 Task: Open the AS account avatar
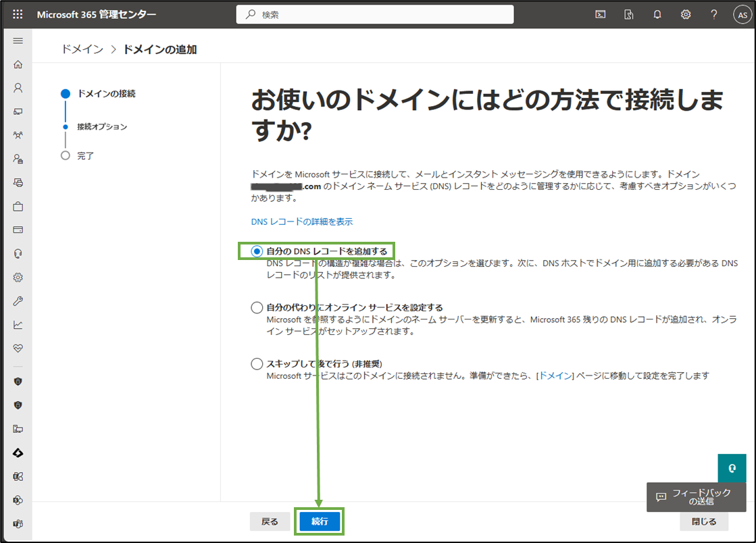tap(742, 15)
